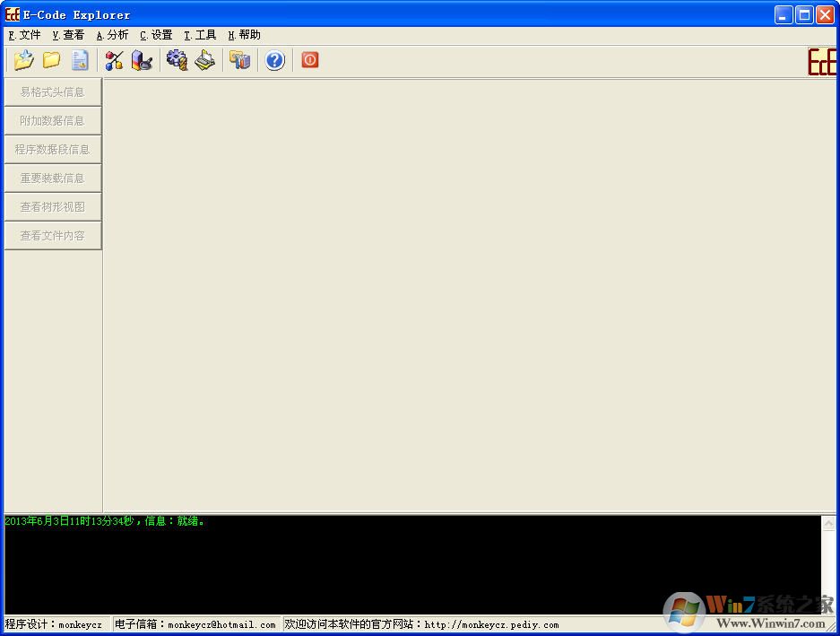
Task: Open the 分析 menu
Action: (x=112, y=35)
